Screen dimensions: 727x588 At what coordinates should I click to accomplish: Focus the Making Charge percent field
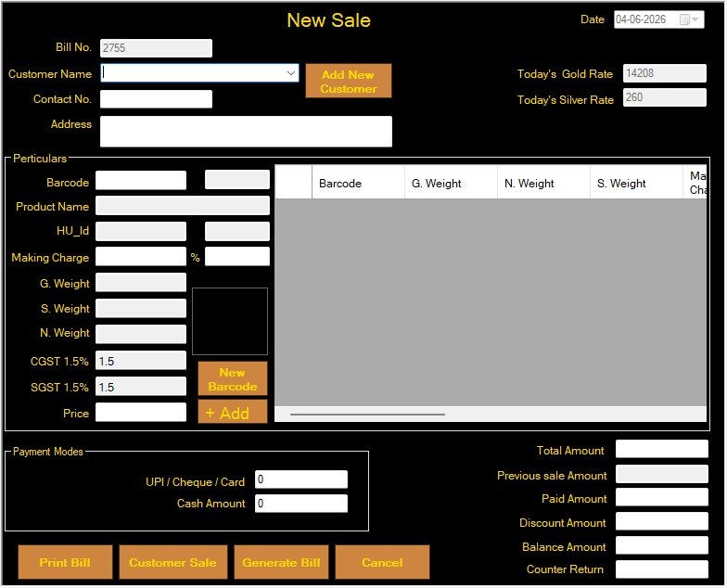(237, 256)
